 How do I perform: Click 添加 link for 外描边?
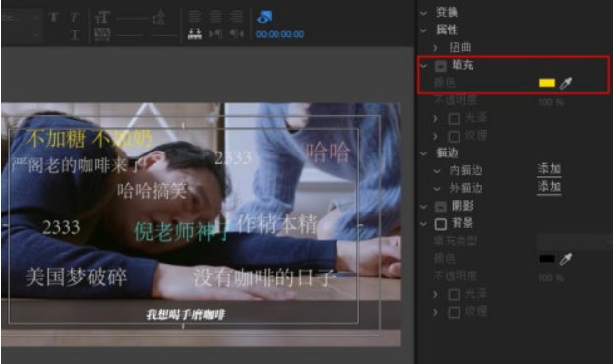(x=549, y=187)
